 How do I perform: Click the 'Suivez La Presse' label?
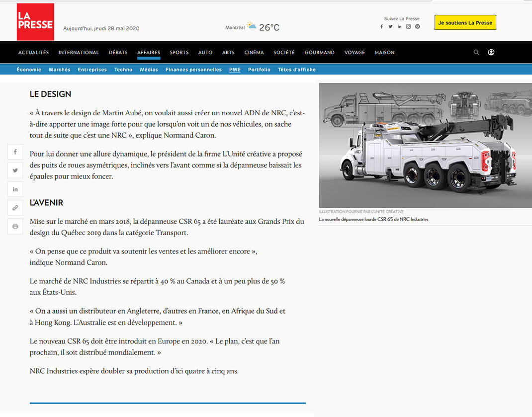click(x=402, y=19)
